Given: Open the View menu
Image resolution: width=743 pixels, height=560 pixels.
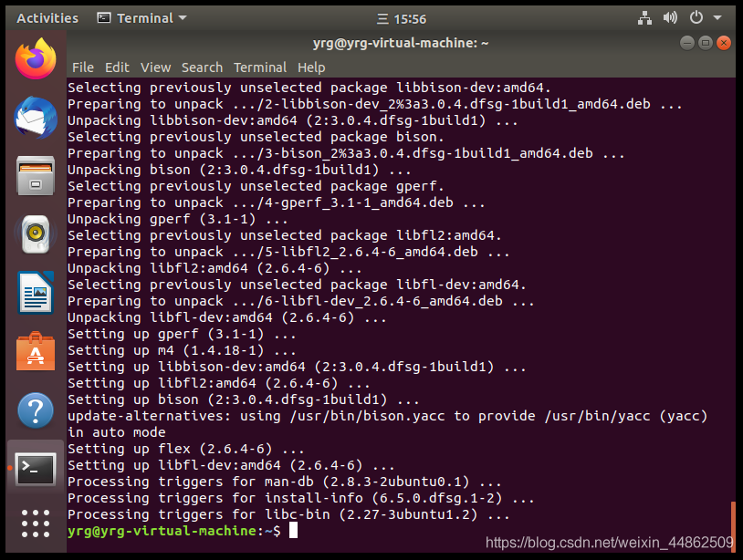Looking at the screenshot, I should point(155,67).
